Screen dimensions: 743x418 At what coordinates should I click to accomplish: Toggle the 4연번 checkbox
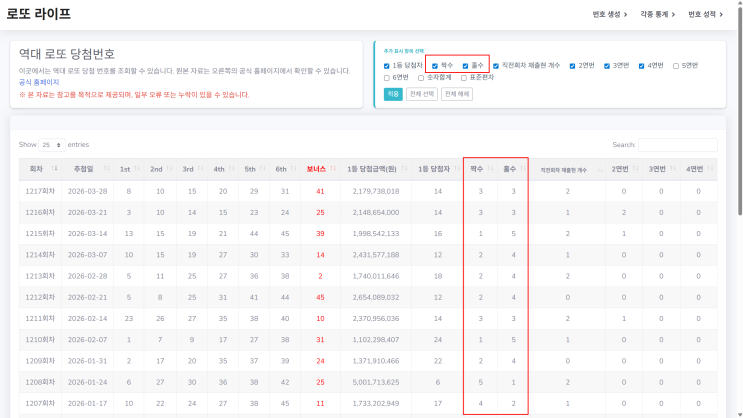click(x=641, y=66)
